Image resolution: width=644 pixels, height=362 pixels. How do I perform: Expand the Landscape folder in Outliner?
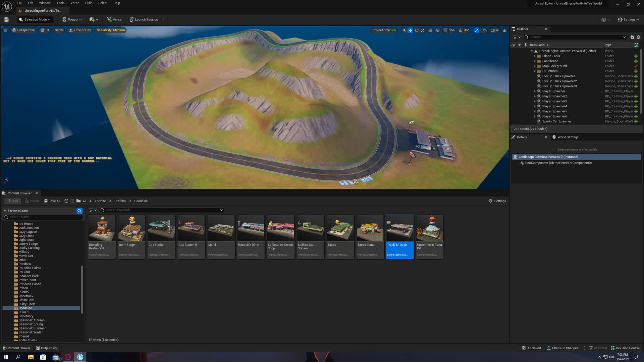535,61
